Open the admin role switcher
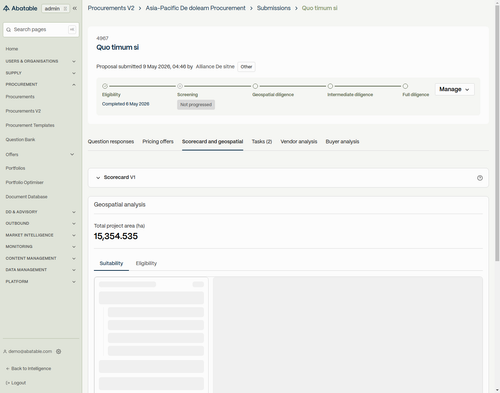Viewport: 500px width, 393px height. coord(56,8)
